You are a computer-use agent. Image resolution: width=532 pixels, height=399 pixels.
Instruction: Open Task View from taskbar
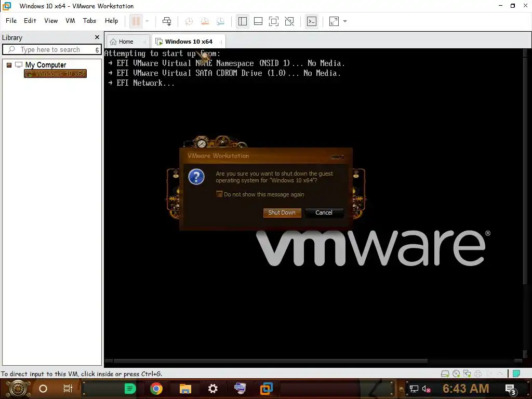[x=68, y=389]
